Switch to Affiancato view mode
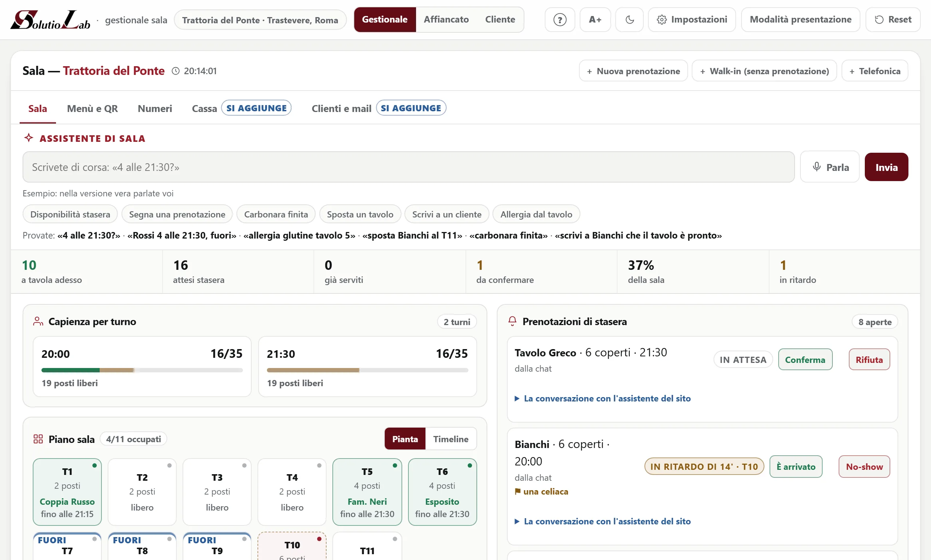This screenshot has height=560, width=931. (x=446, y=20)
